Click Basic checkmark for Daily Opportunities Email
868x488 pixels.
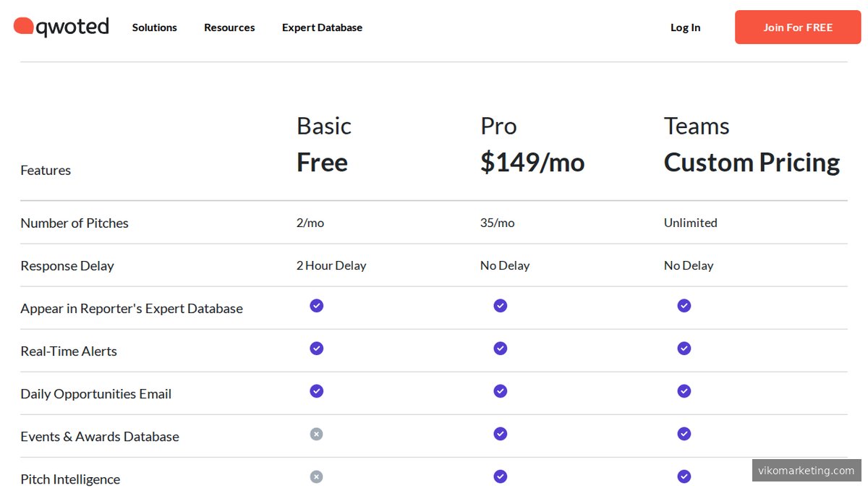pos(316,391)
